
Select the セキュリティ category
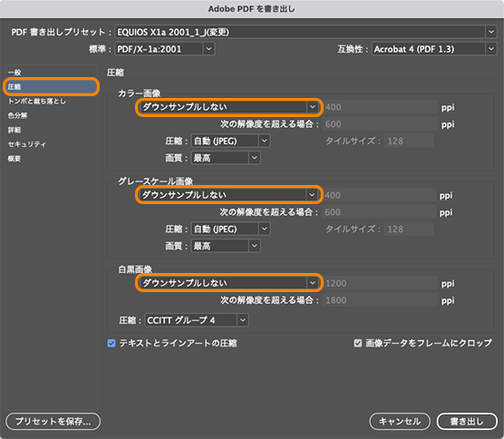51,144
